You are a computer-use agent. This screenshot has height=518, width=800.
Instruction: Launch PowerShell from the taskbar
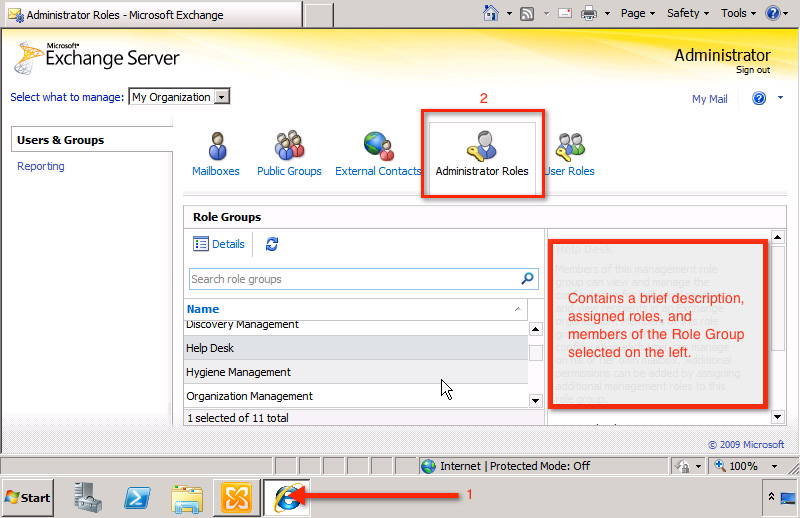[x=137, y=498]
